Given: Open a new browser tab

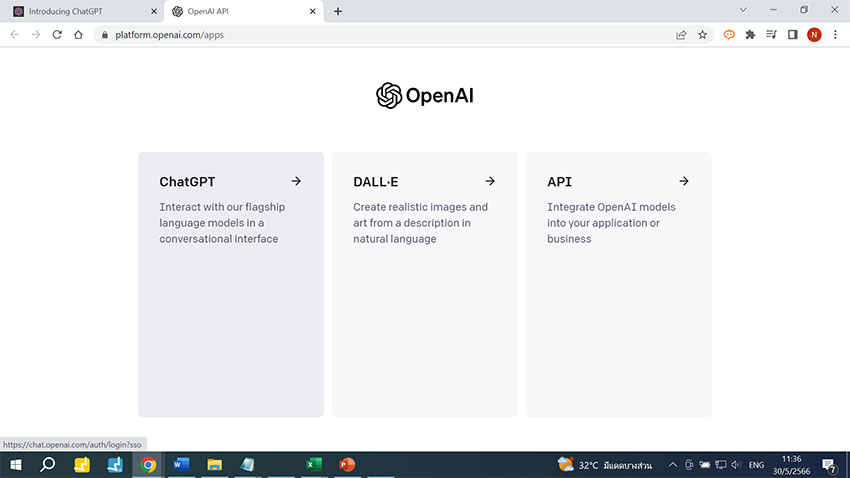Looking at the screenshot, I should [338, 11].
